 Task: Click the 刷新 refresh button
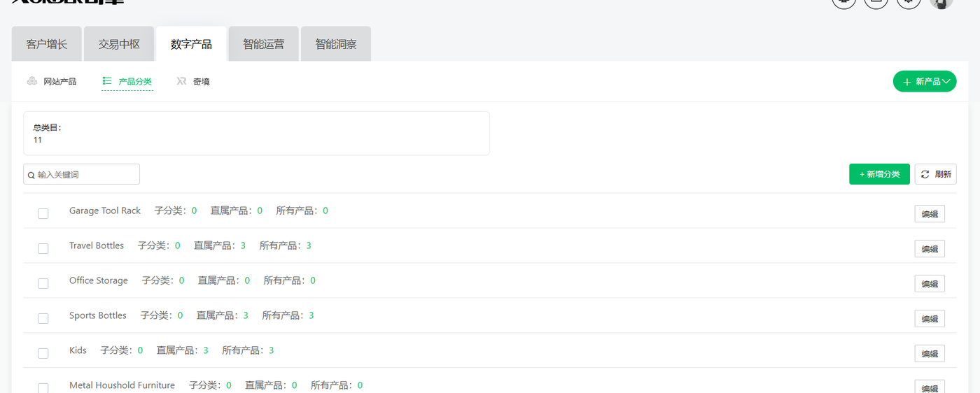coord(935,174)
